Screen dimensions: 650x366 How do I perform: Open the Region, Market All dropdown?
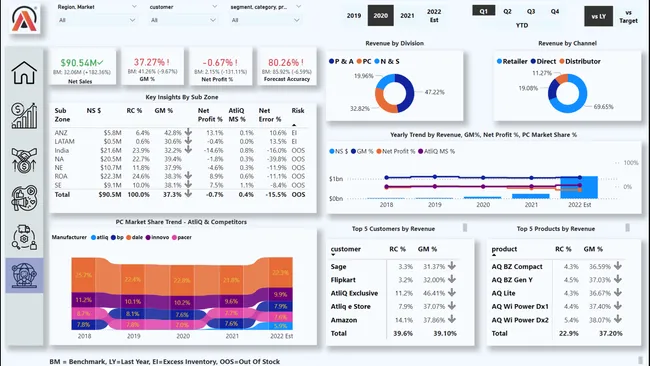pyautogui.click(x=97, y=20)
